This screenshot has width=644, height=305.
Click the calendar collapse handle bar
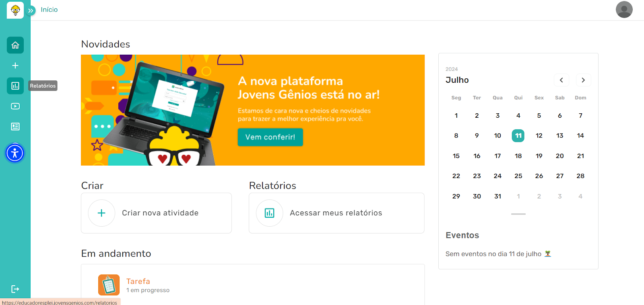(x=518, y=214)
